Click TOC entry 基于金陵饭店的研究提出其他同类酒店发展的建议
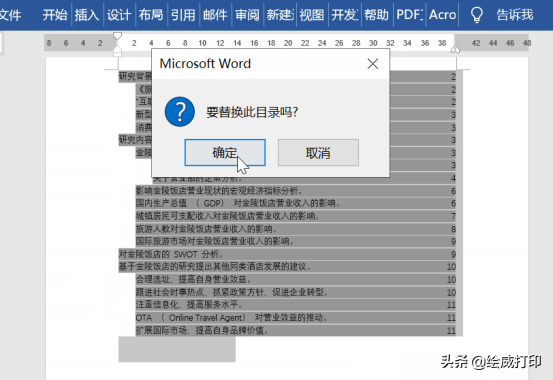The image size is (553, 380). point(215,266)
